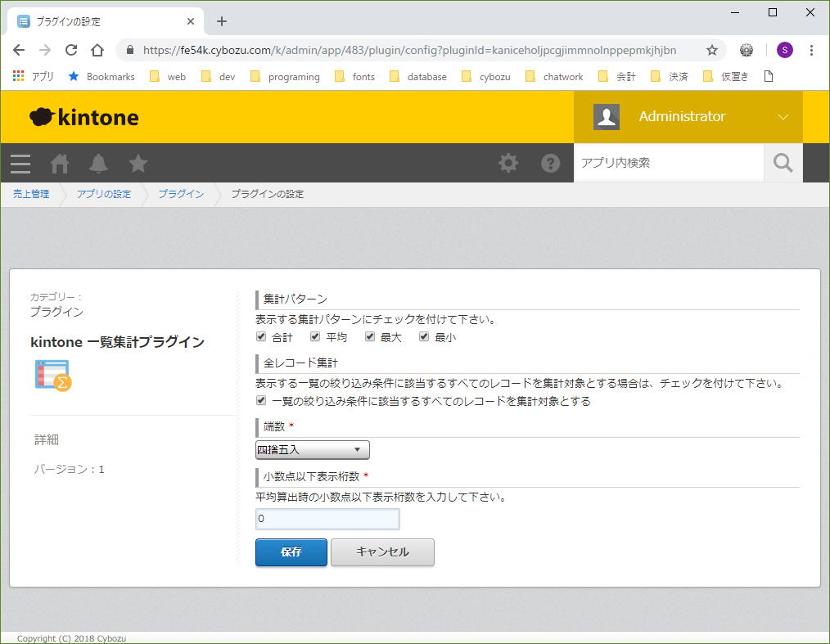
Task: Open the database bookmarks folder
Action: pos(418,77)
